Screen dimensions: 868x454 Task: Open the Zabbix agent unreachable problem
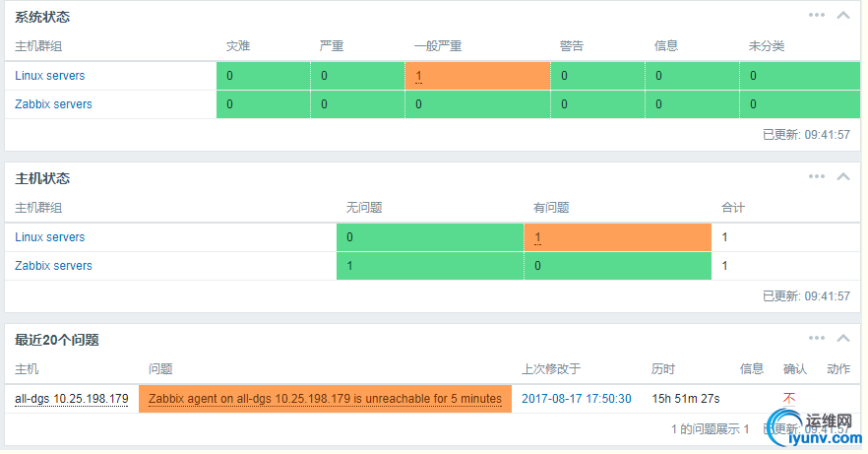pyautogui.click(x=325, y=399)
